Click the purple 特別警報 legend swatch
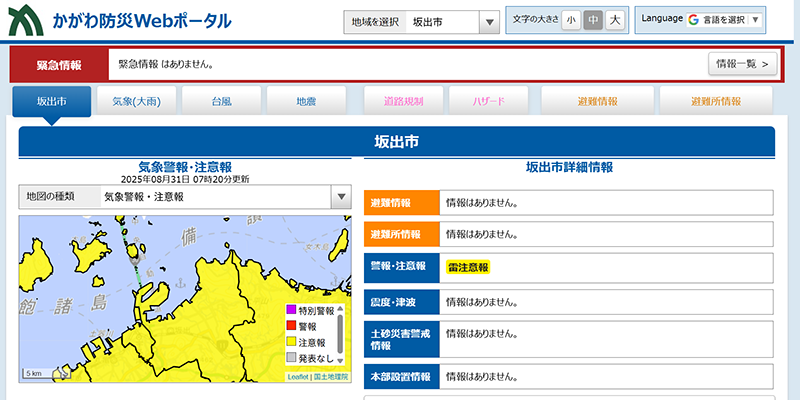The width and height of the screenshot is (800, 400). 291,310
